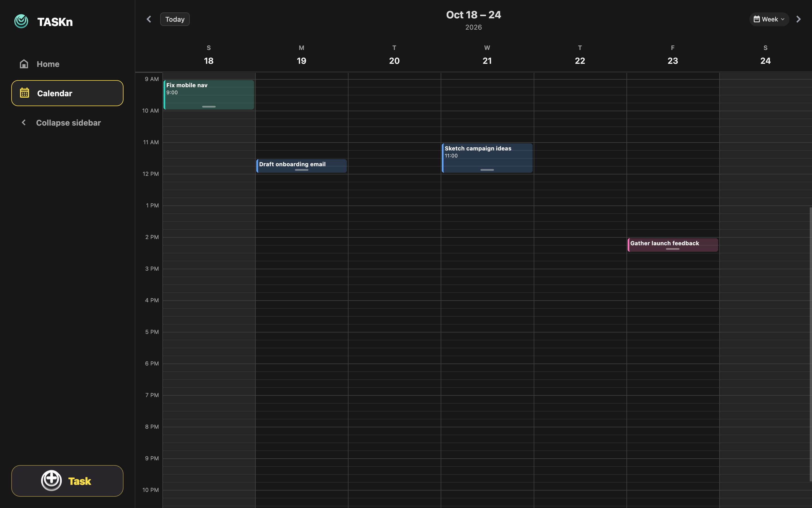This screenshot has height=508, width=812.
Task: Click the 12 PM time label
Action: tap(151, 174)
